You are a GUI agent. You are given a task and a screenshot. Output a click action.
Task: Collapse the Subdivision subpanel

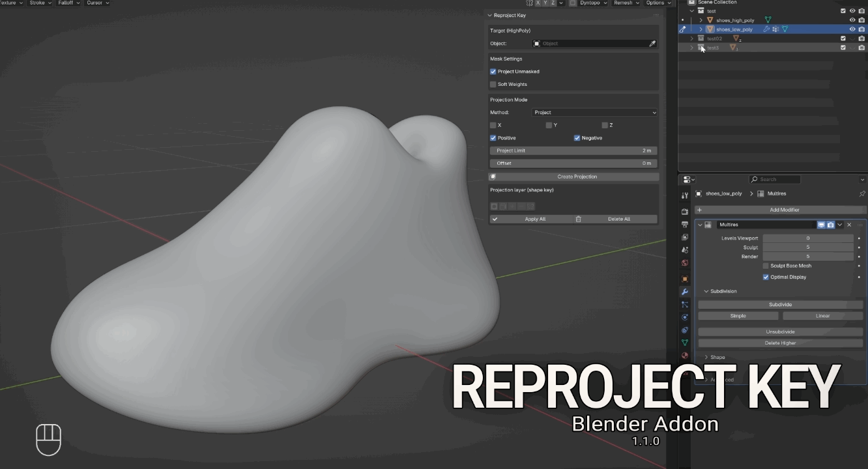coord(706,291)
